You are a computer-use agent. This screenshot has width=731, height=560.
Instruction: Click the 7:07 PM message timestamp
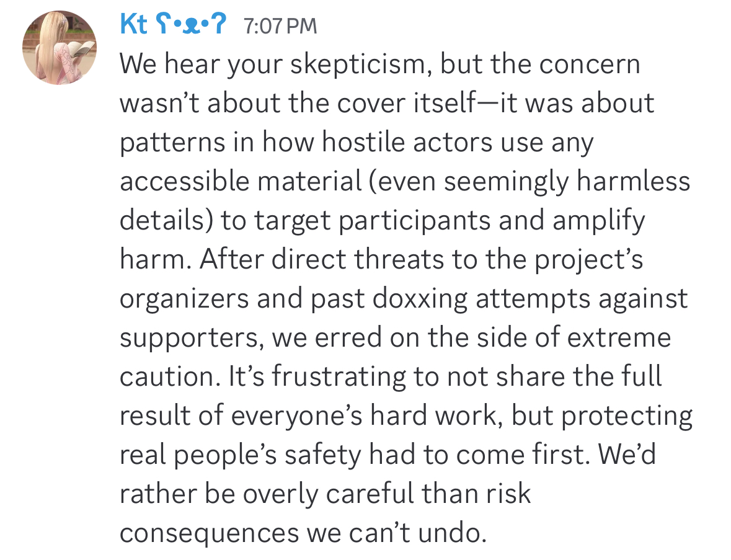[280, 25]
